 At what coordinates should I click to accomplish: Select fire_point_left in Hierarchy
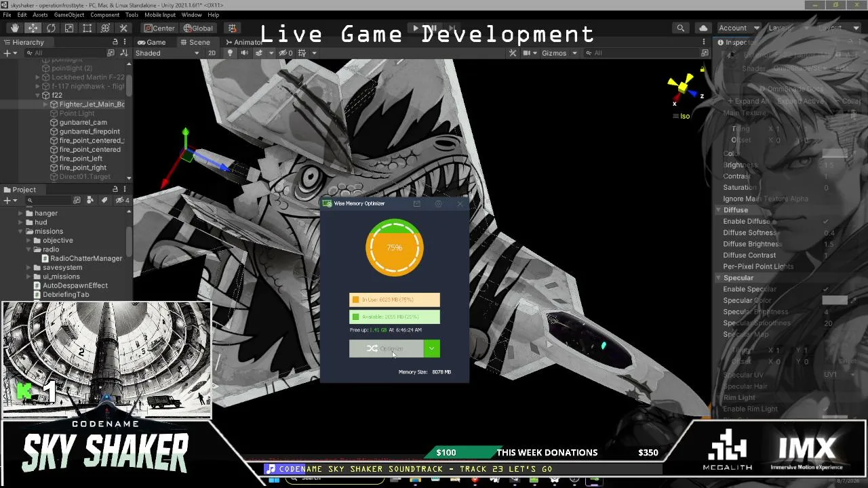tap(80, 159)
